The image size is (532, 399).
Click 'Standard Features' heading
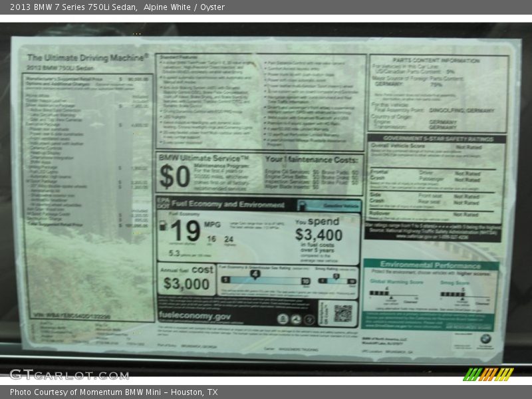(x=178, y=57)
